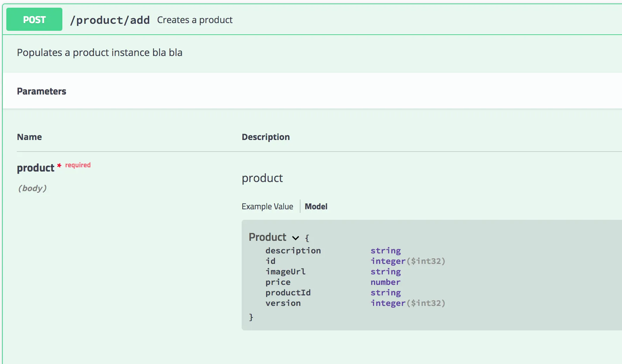Viewport: 622px width, 364px height.
Task: Click the red required asterisk marker
Action: pyautogui.click(x=59, y=165)
